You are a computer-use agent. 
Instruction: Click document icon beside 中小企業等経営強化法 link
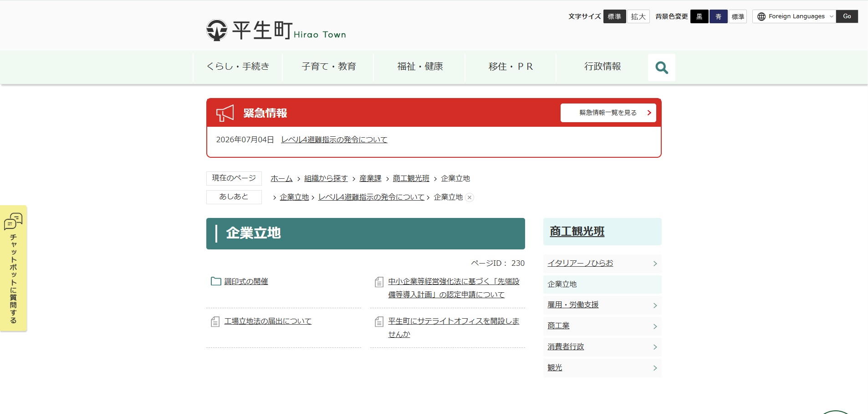coord(379,282)
